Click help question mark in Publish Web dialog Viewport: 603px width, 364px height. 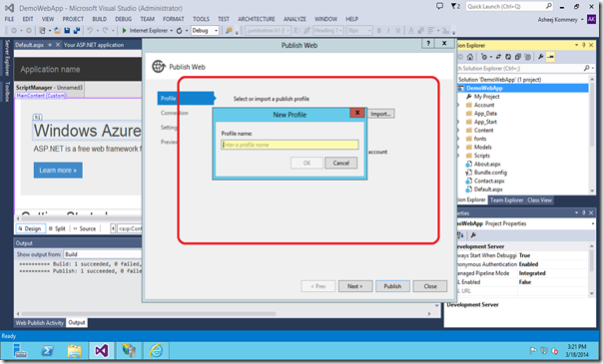pos(428,44)
